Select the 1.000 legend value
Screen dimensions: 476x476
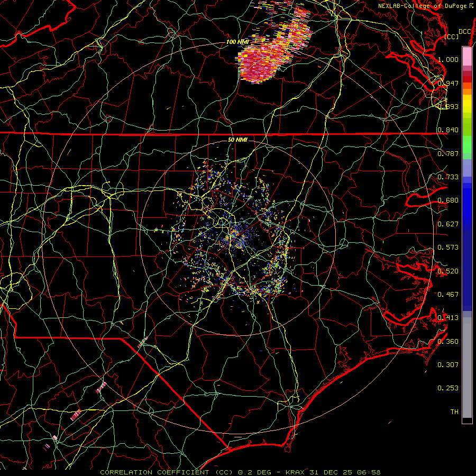pyautogui.click(x=448, y=59)
